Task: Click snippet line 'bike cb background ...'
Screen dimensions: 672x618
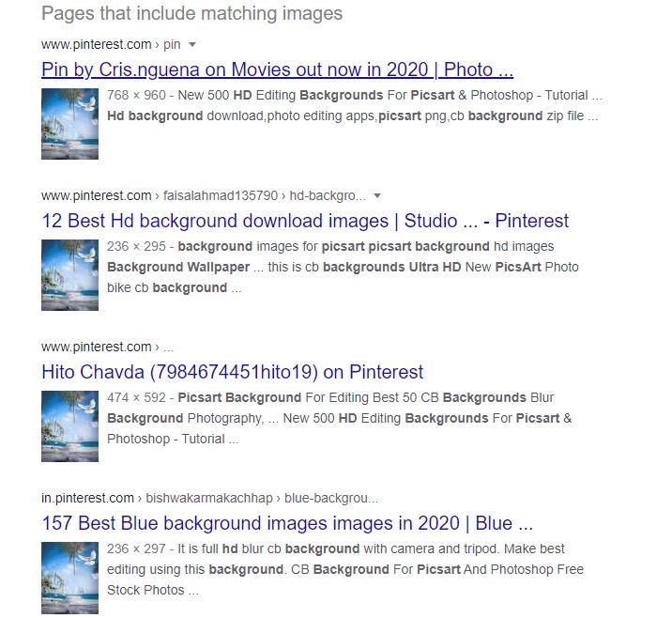Action: click(175, 287)
